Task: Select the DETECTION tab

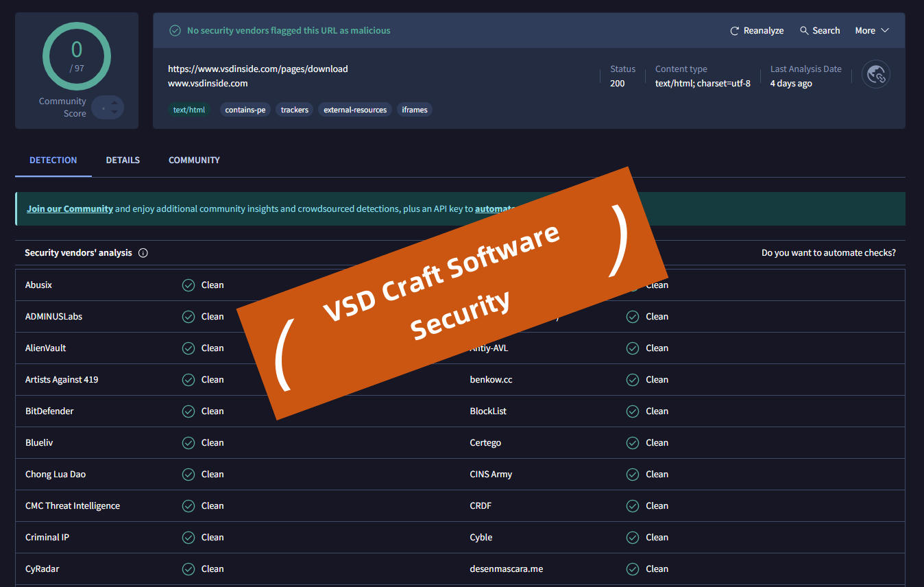Action: pyautogui.click(x=53, y=160)
